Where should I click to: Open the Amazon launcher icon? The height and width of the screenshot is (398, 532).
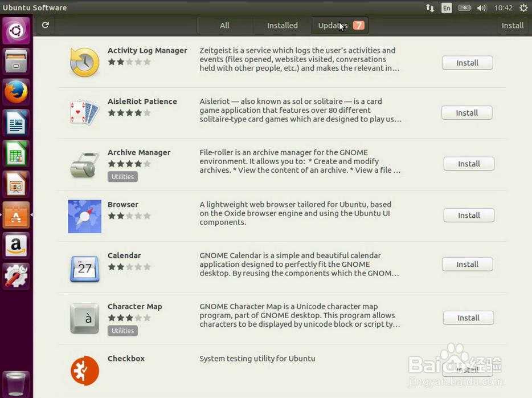tap(16, 246)
